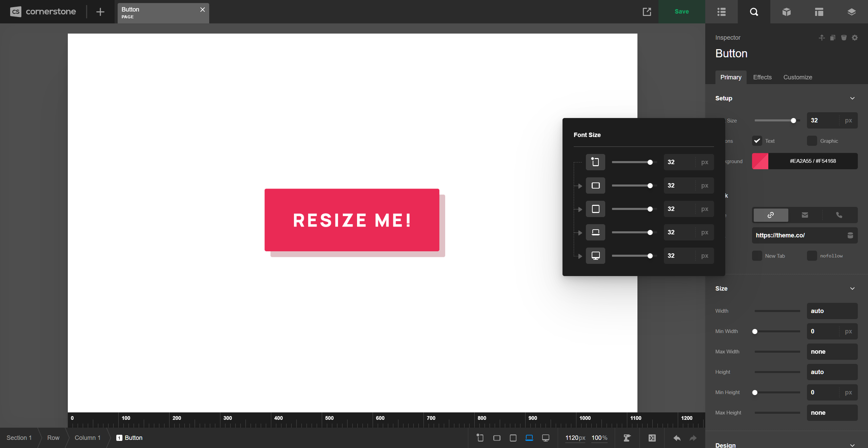This screenshot has height=448, width=868.
Task: Activate the phone breakpoint icon
Action: pyautogui.click(x=480, y=437)
